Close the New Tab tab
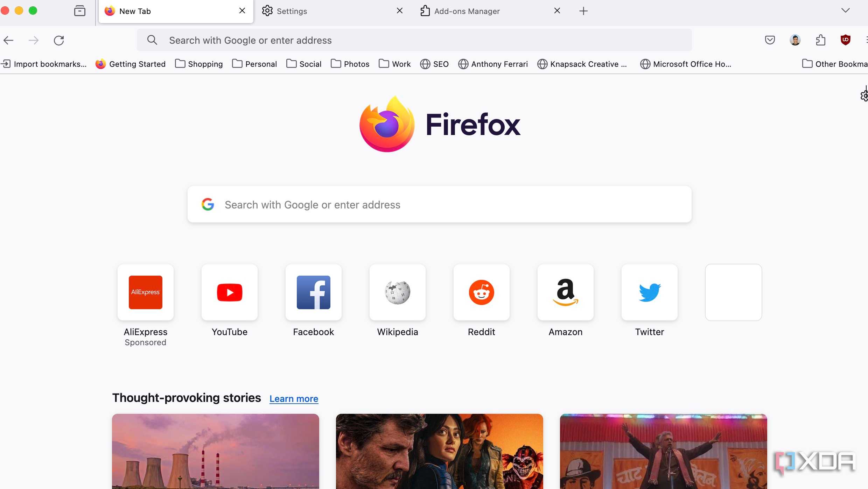Screen dimensions: 868x489 [242, 11]
